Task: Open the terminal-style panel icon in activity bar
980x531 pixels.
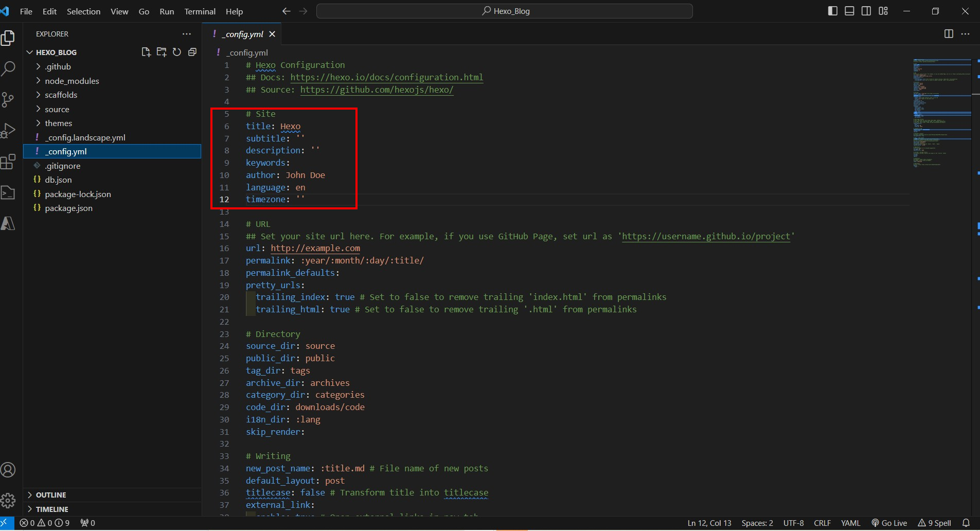Action: click(x=8, y=192)
